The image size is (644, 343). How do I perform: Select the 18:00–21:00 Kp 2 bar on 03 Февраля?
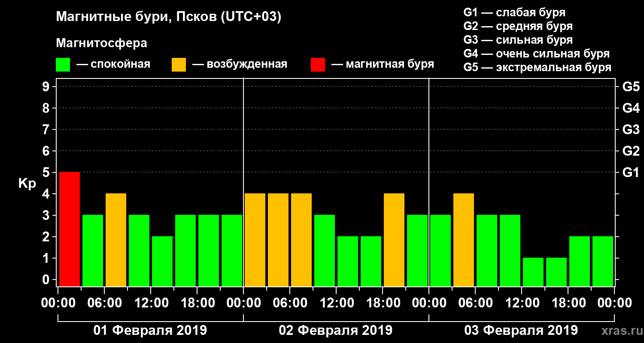580,261
